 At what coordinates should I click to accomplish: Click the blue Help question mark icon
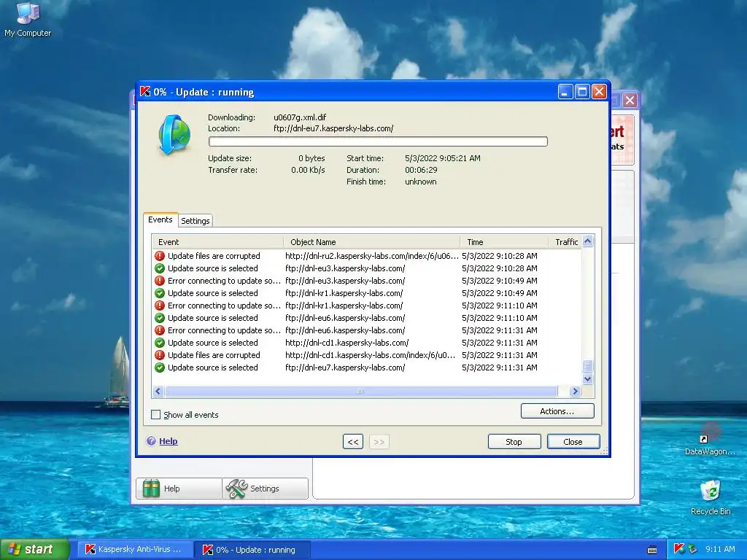pos(152,441)
